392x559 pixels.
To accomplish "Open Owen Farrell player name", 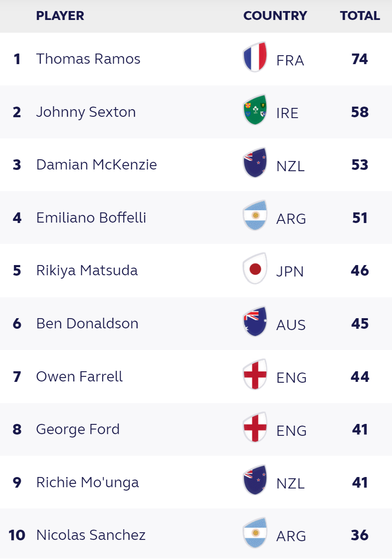I will point(79,376).
